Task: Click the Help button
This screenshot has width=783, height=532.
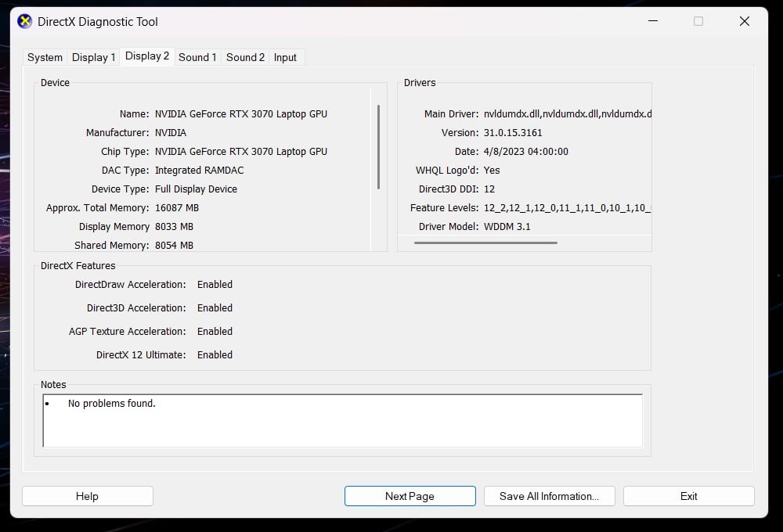Action: click(x=88, y=496)
